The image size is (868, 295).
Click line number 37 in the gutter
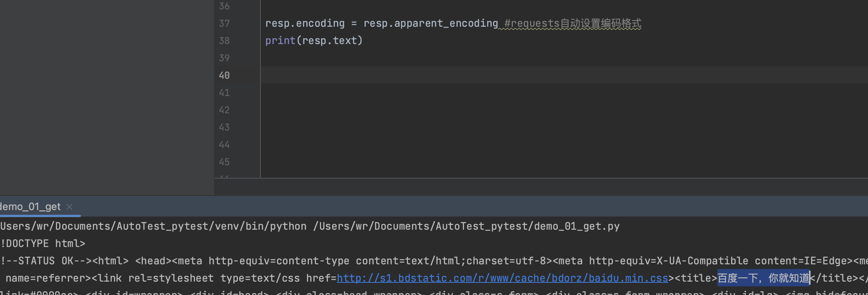224,24
